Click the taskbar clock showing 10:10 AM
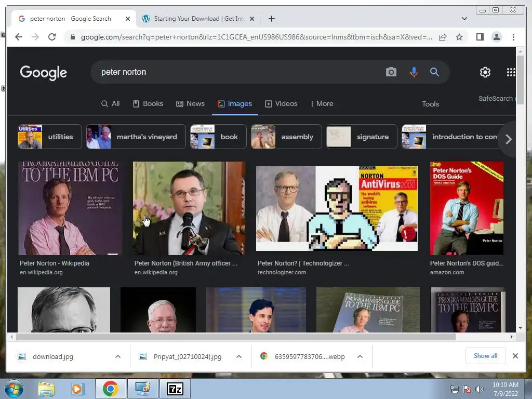532x399 pixels. point(505,389)
